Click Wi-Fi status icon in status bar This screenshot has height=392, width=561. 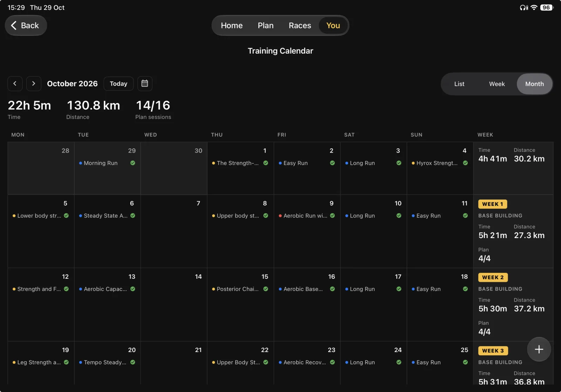click(x=534, y=7)
